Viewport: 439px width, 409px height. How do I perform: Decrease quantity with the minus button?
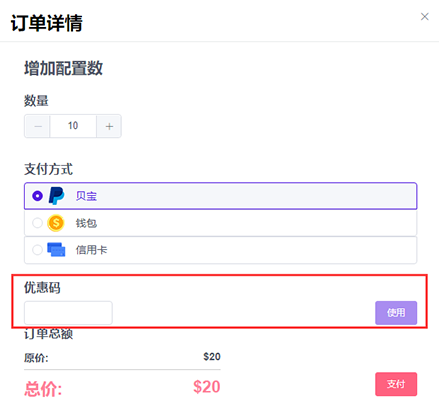(38, 126)
